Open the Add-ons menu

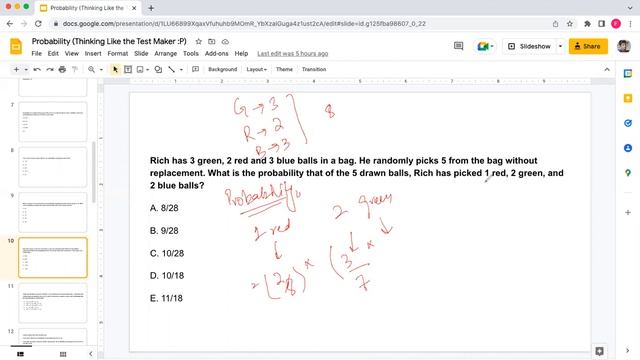(216, 53)
